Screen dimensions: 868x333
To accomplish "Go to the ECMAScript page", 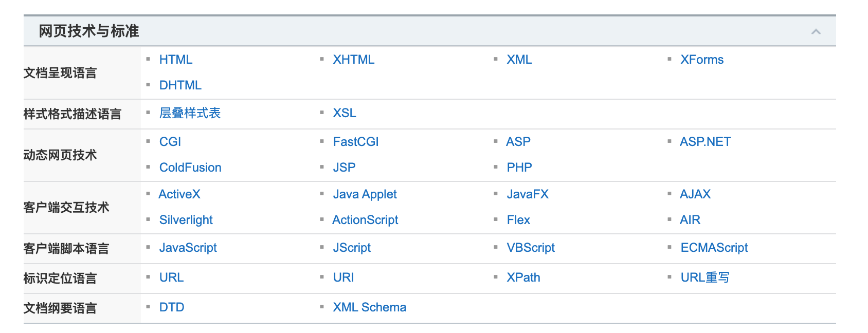I will click(x=714, y=248).
